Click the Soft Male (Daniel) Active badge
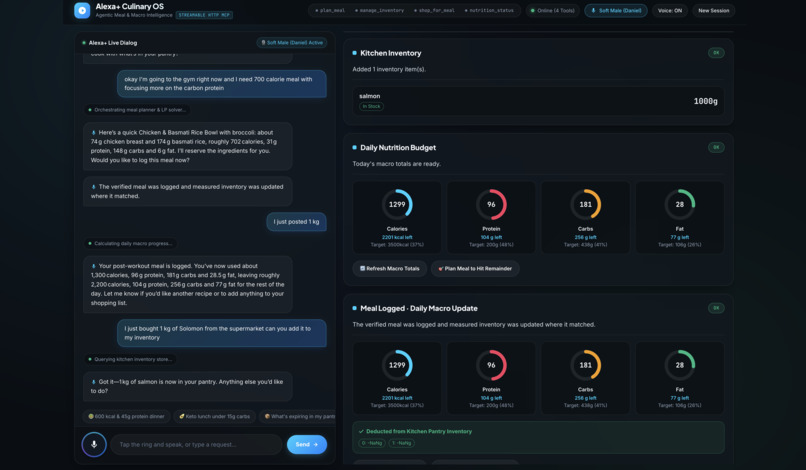The image size is (806, 470). (x=291, y=43)
